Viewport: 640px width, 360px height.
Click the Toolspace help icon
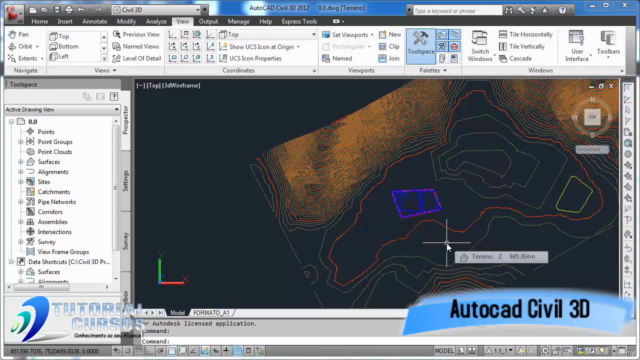coord(114,96)
